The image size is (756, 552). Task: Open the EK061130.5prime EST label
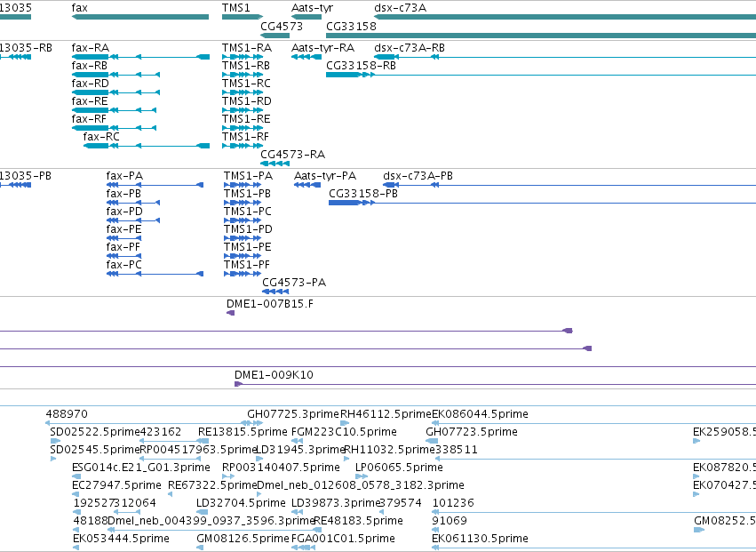tap(481, 539)
